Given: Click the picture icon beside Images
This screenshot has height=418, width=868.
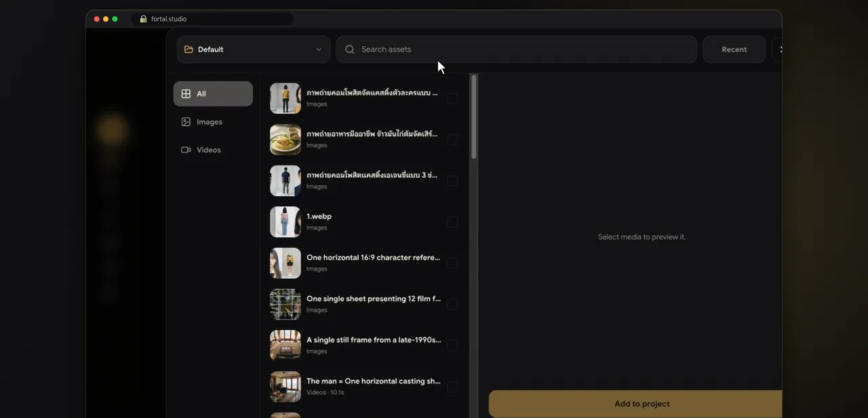Looking at the screenshot, I should (186, 122).
